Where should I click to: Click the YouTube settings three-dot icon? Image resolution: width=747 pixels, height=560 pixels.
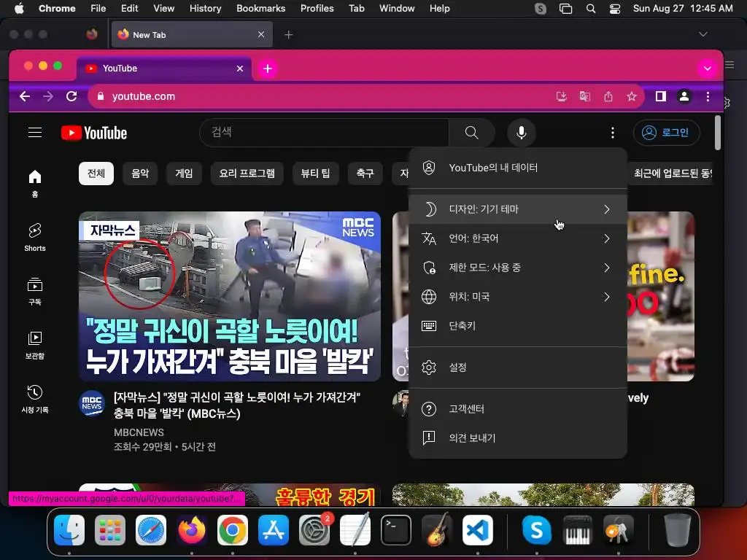click(x=612, y=133)
